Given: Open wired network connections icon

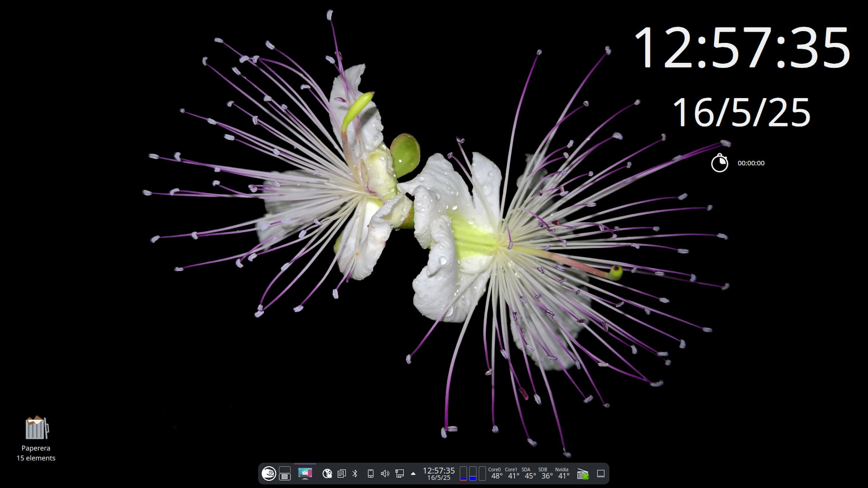Looking at the screenshot, I should pos(399,474).
